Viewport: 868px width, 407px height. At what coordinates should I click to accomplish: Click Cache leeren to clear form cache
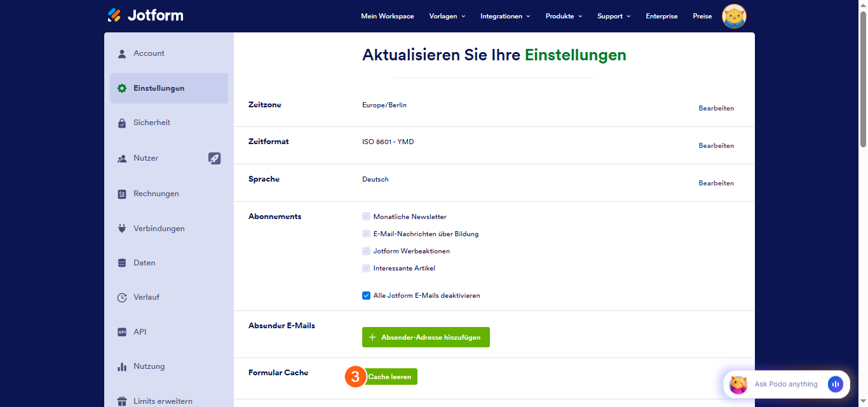pyautogui.click(x=391, y=376)
